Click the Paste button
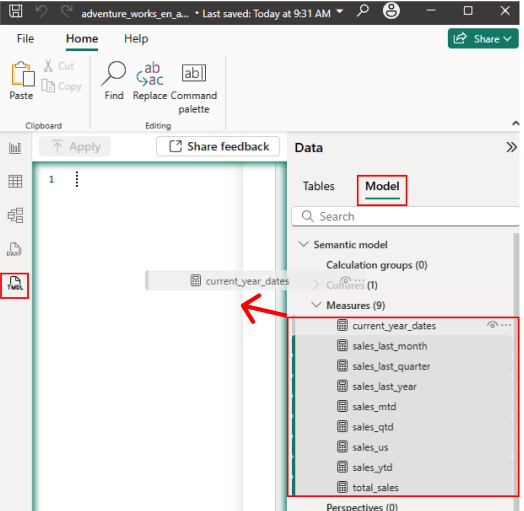This screenshot has height=511, width=524. [x=22, y=81]
